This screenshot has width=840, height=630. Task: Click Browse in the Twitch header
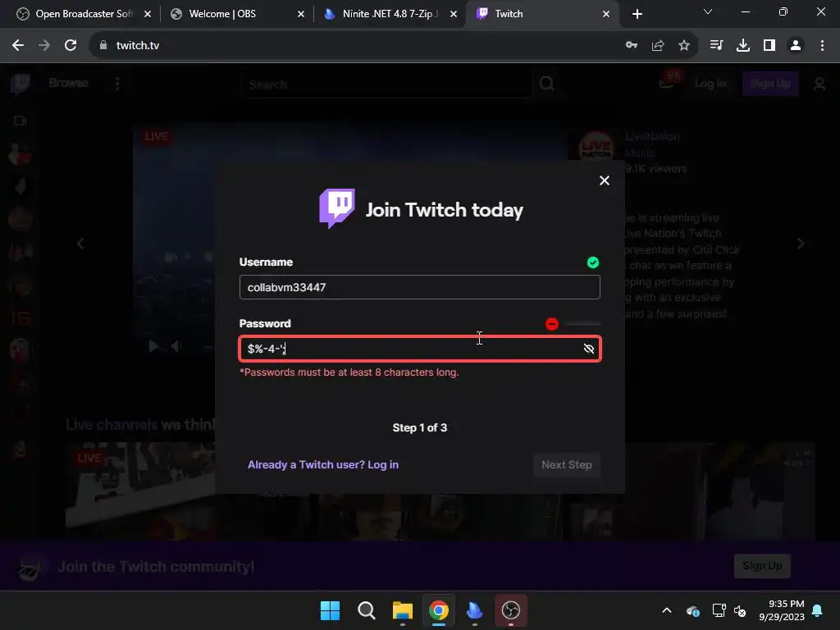point(69,83)
